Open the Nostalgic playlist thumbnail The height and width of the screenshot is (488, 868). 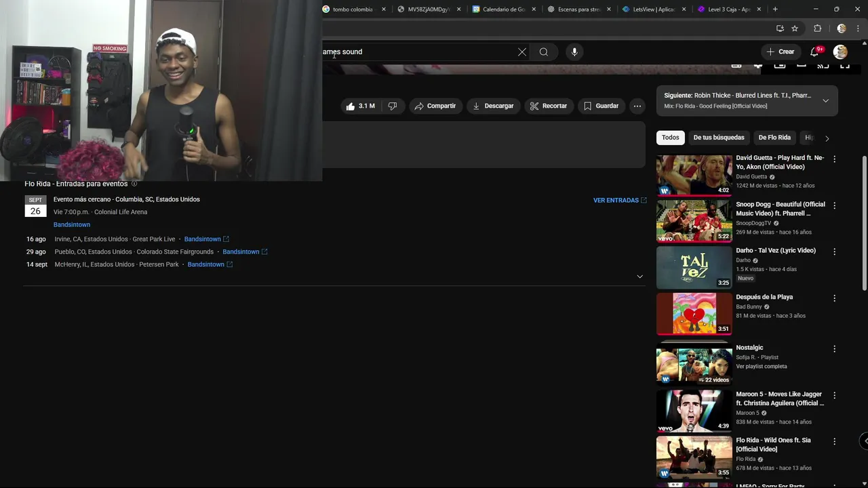pyautogui.click(x=694, y=365)
